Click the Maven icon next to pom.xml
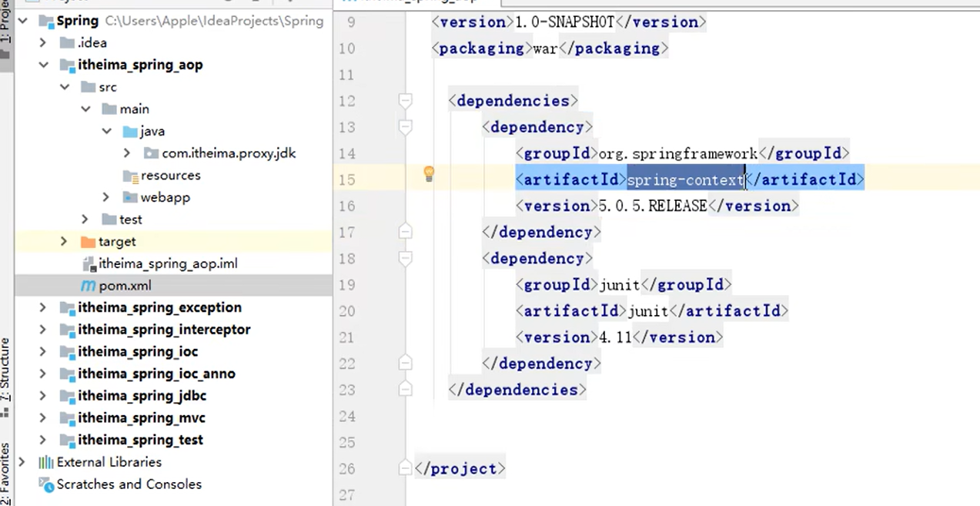Screen dimensions: 980x506 tap(87, 286)
